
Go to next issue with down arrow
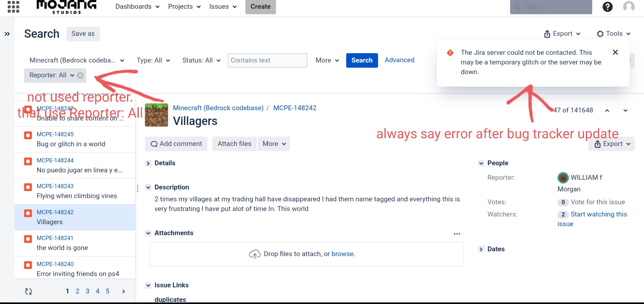625,110
